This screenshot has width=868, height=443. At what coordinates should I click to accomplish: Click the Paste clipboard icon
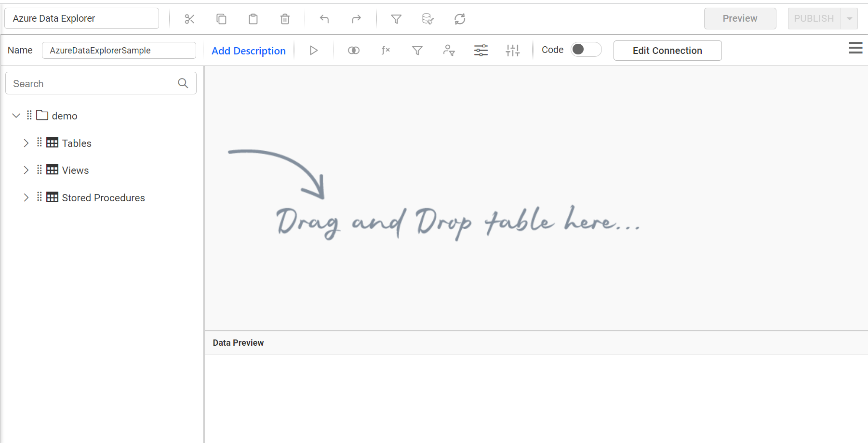(253, 19)
